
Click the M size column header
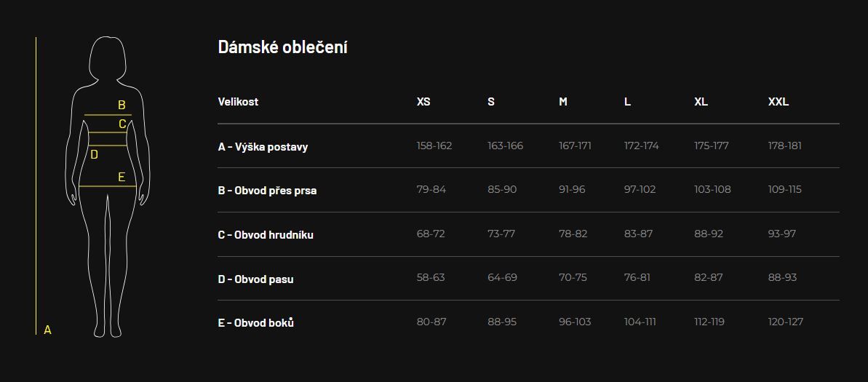(x=563, y=102)
